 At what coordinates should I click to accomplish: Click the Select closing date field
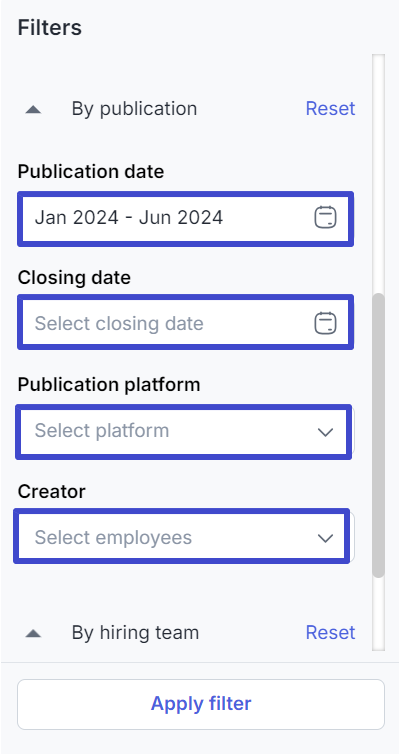[x=186, y=322]
